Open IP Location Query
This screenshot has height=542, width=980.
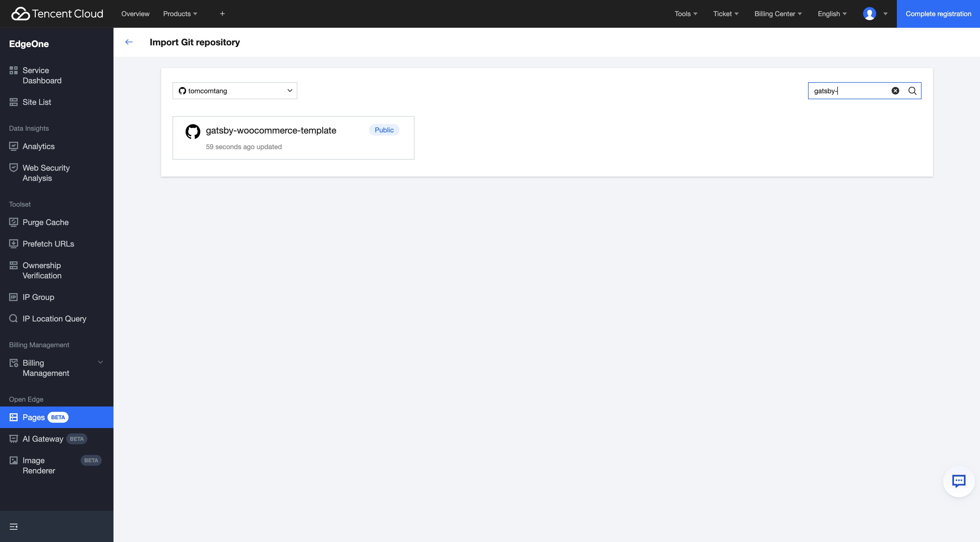click(57, 319)
